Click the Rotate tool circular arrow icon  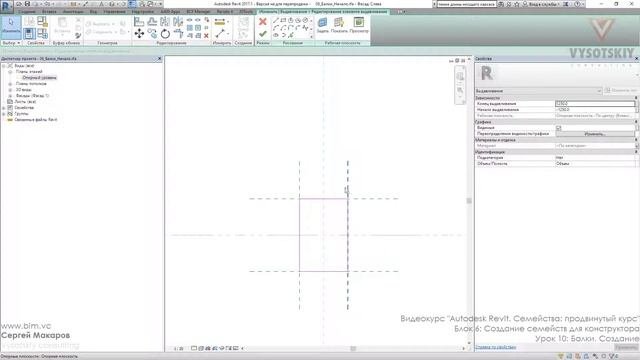pos(165,33)
